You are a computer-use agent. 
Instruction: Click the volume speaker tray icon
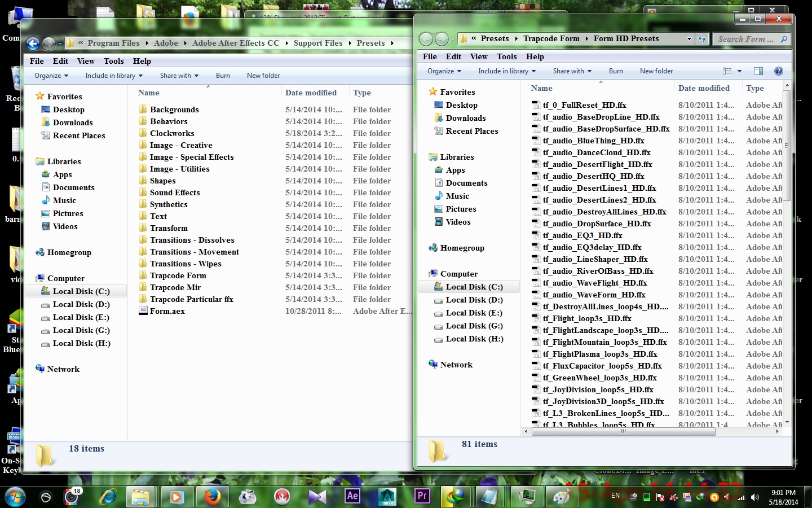tap(755, 497)
